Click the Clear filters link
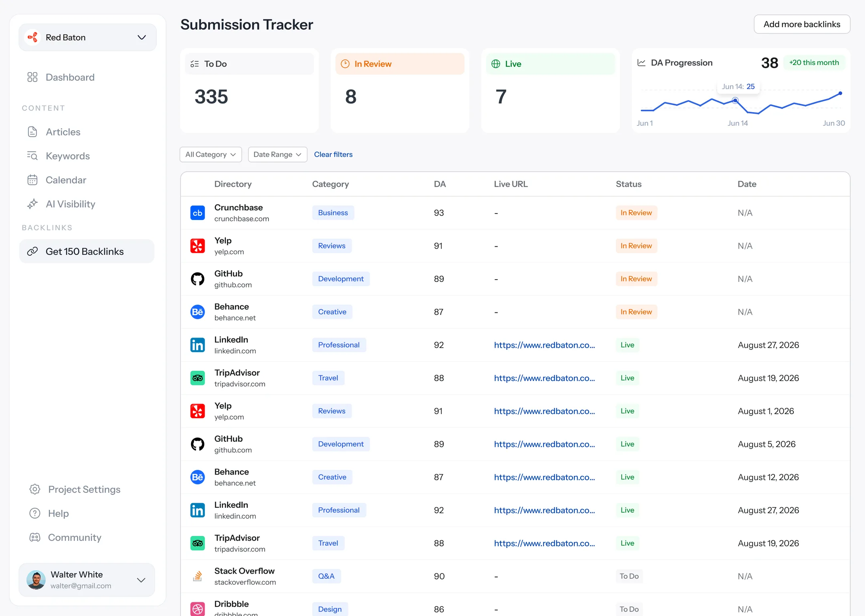865x616 pixels. [333, 155]
